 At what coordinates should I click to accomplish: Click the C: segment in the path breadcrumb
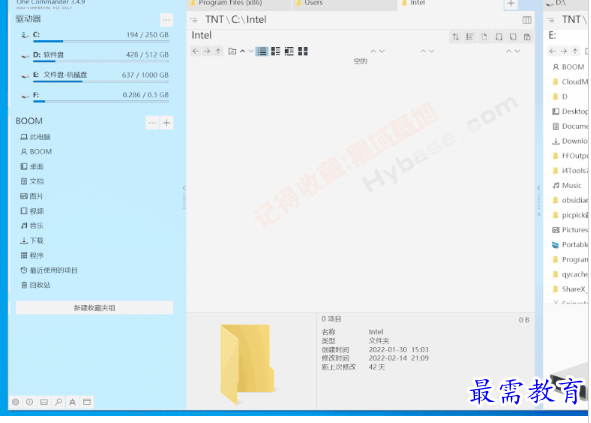(x=236, y=20)
